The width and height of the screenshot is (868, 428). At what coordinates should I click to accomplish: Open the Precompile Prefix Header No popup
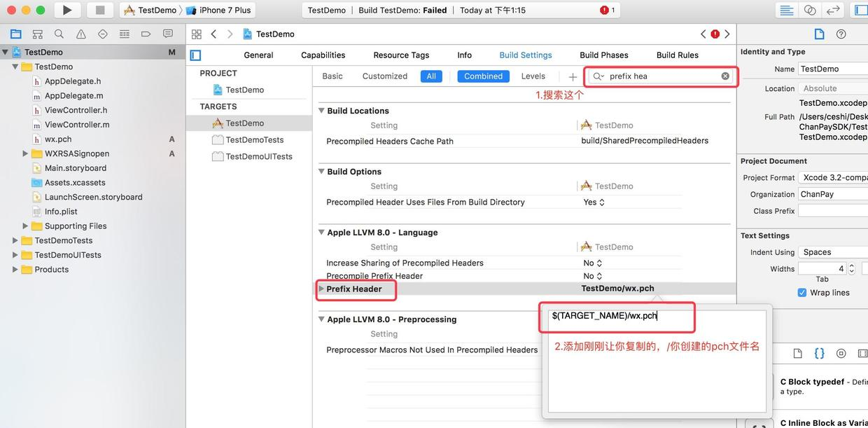[x=593, y=276]
